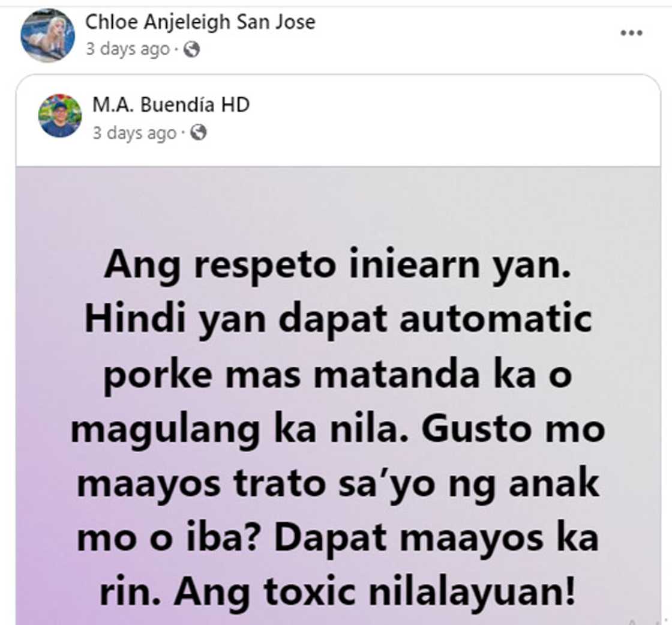Image resolution: width=672 pixels, height=625 pixels.
Task: Click the word 'toxic' in the post
Action: coord(310,593)
